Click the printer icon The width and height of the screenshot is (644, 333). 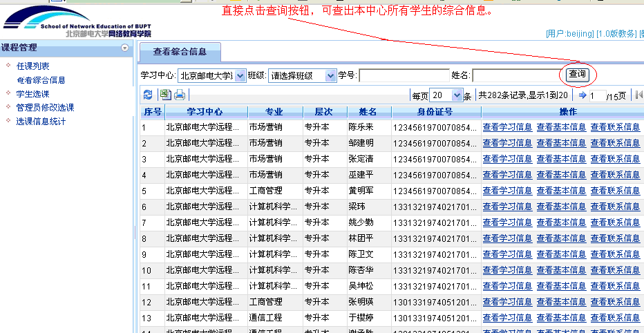click(180, 95)
